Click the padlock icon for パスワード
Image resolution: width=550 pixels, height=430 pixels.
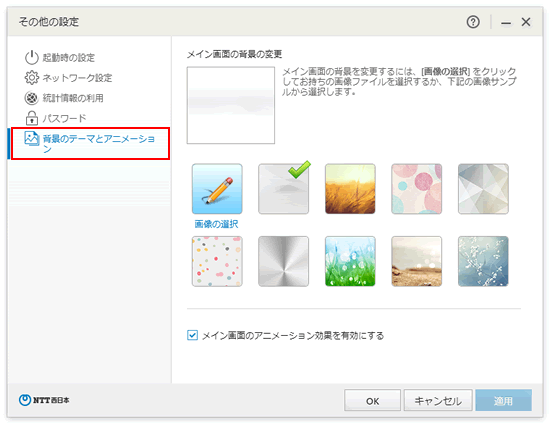pyautogui.click(x=32, y=118)
